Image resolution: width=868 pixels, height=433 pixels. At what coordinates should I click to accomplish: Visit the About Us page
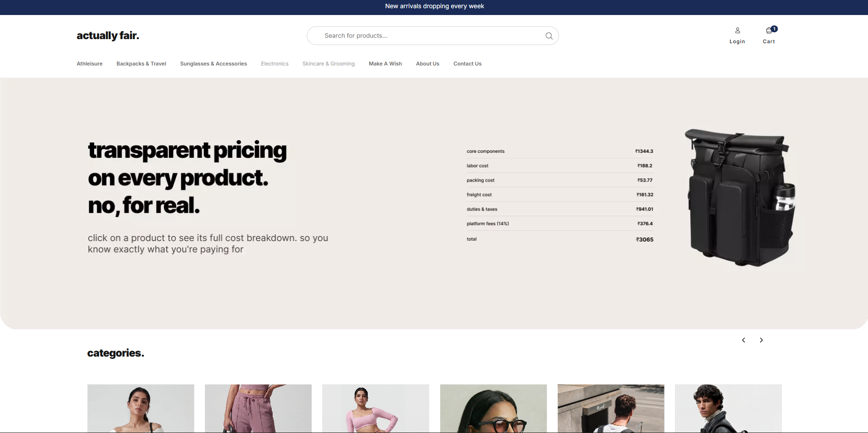(x=427, y=64)
